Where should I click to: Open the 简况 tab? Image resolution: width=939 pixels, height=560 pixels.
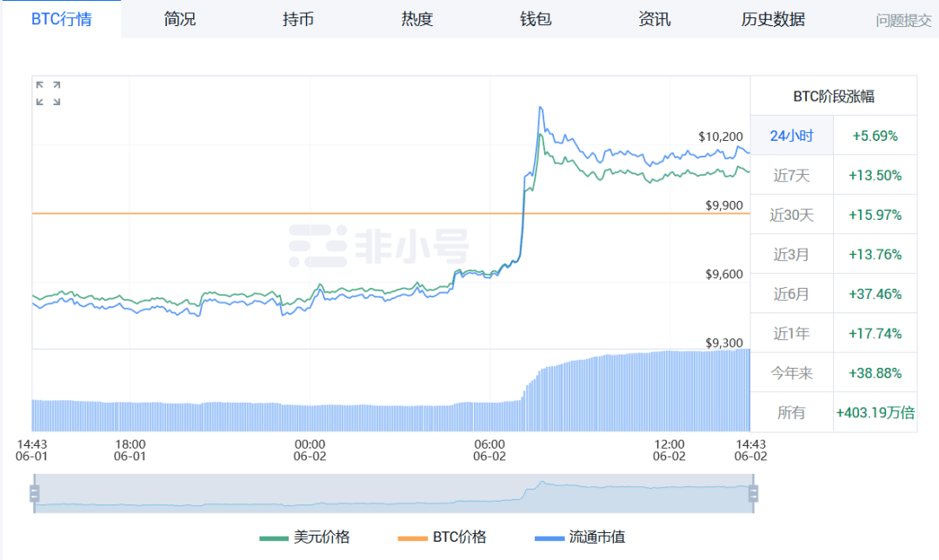180,19
